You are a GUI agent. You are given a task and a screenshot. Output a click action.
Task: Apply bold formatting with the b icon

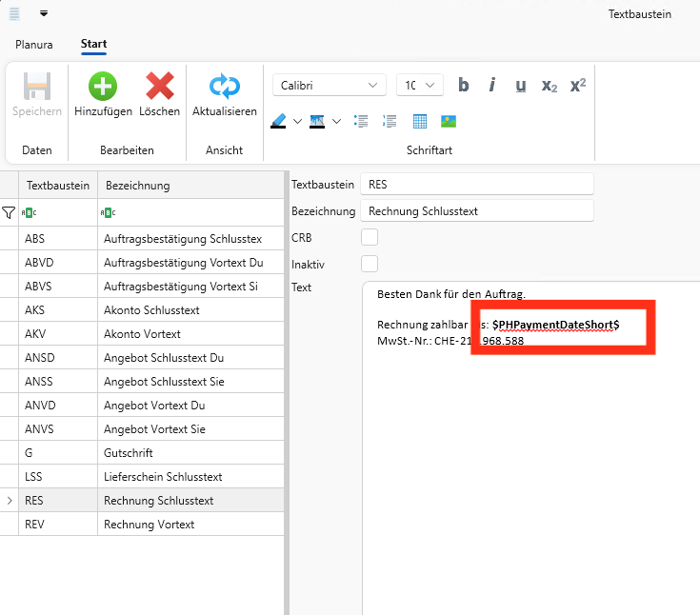tap(464, 85)
